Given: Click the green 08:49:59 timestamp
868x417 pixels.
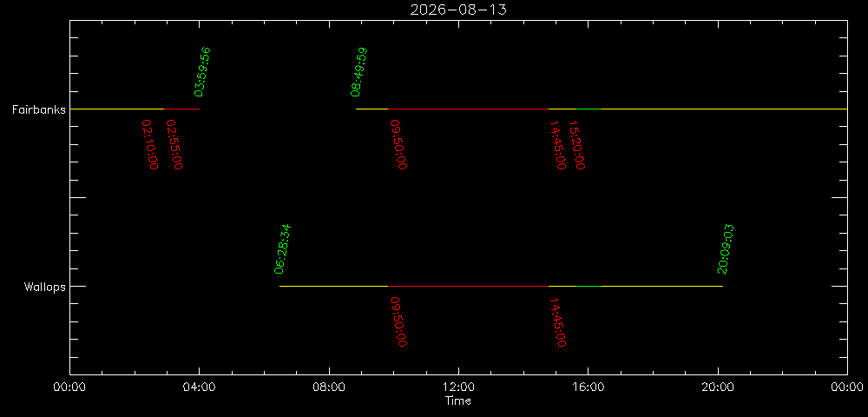Looking at the screenshot, I should pos(358,72).
